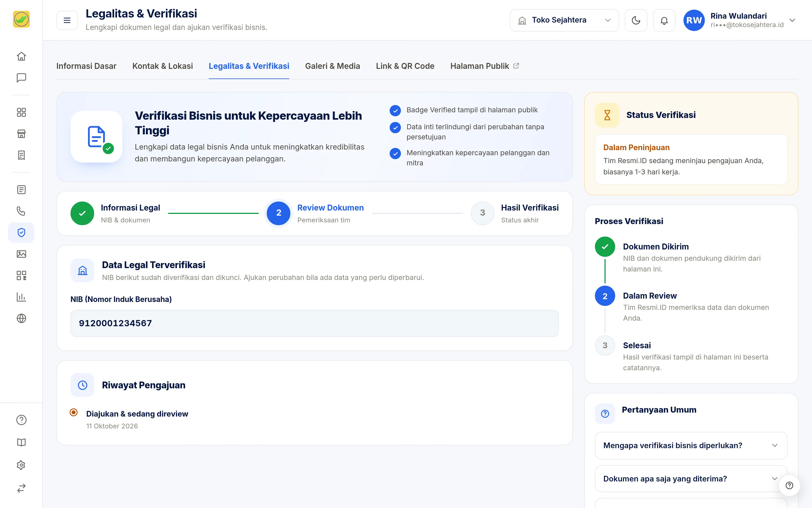
Task: Open the Toko Sejahtera business dropdown
Action: [564, 21]
